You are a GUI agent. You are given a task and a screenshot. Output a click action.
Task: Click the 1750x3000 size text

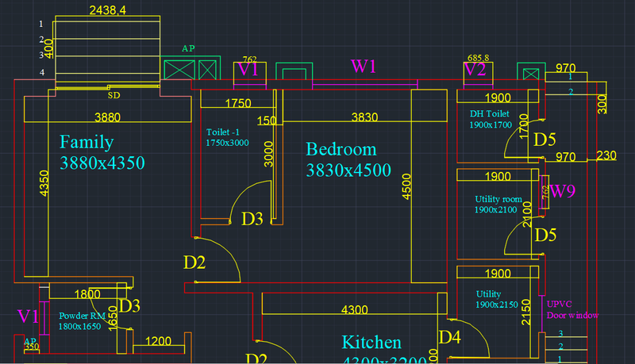[x=227, y=143]
